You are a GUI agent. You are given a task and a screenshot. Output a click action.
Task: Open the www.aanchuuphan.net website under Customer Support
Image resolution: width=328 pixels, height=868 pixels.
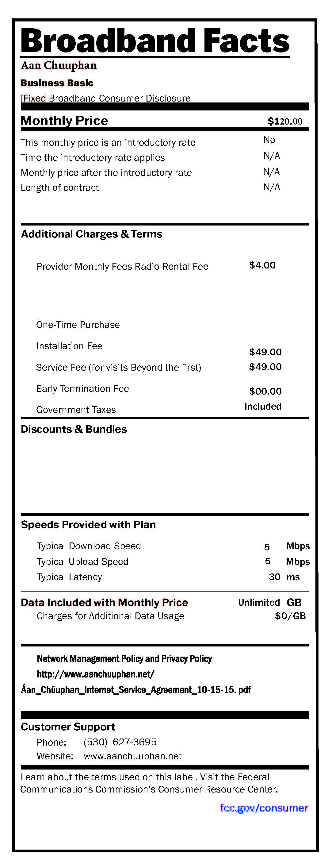(133, 756)
